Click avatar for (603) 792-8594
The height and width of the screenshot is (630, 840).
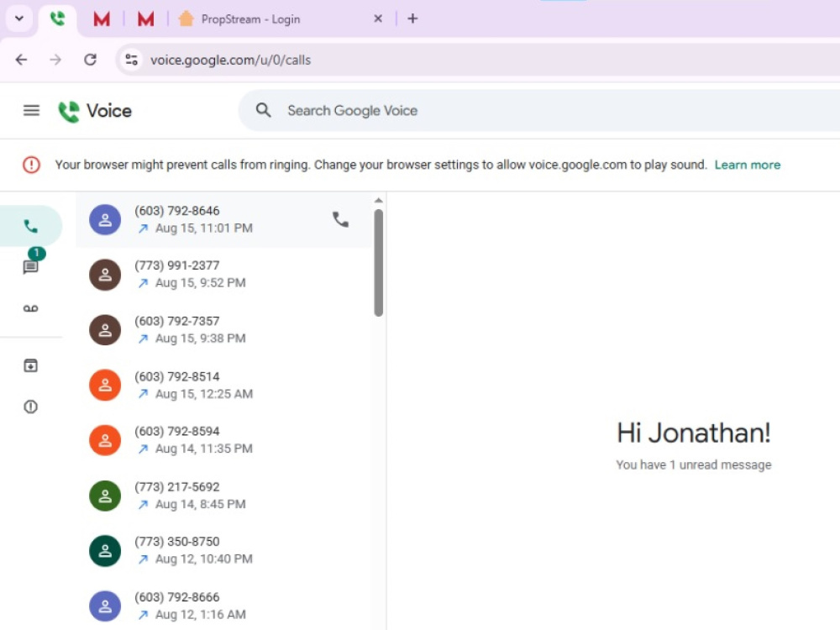[105, 440]
